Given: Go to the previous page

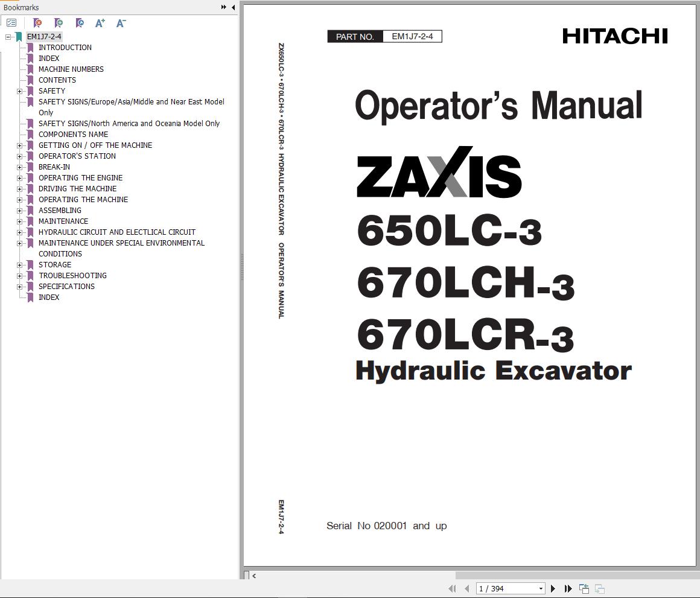Looking at the screenshot, I should tap(467, 588).
